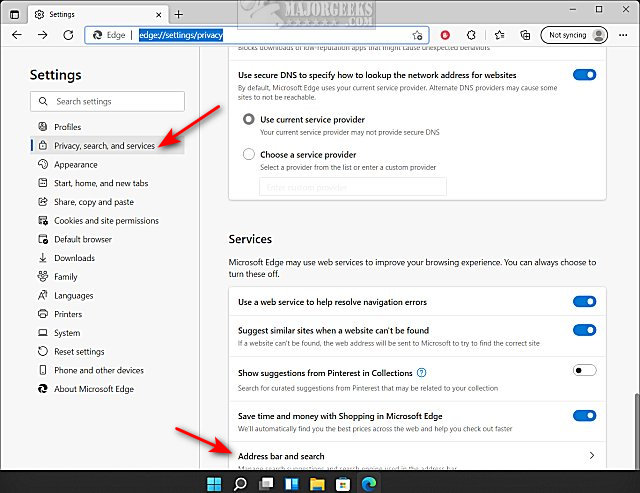Screen dimensions: 640x493
Task: Open Default browser settings
Action: 107,240
